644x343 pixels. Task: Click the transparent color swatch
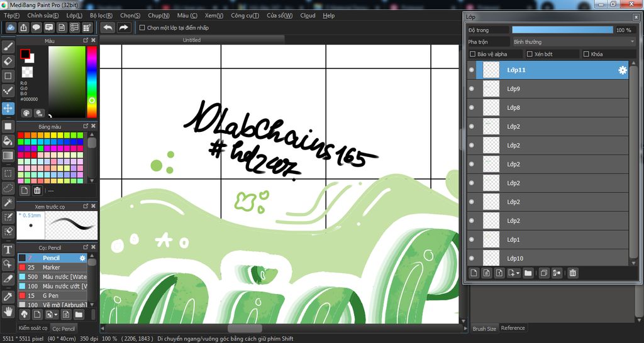[27, 72]
